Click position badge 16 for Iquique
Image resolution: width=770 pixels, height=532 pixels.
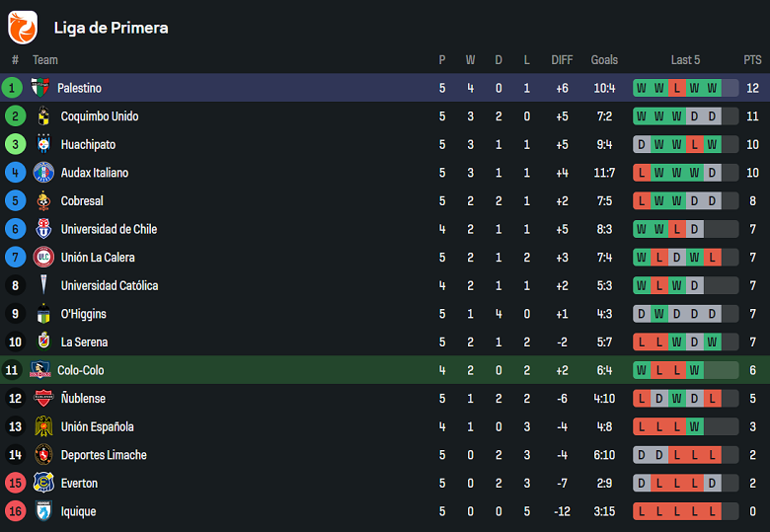coord(14,511)
